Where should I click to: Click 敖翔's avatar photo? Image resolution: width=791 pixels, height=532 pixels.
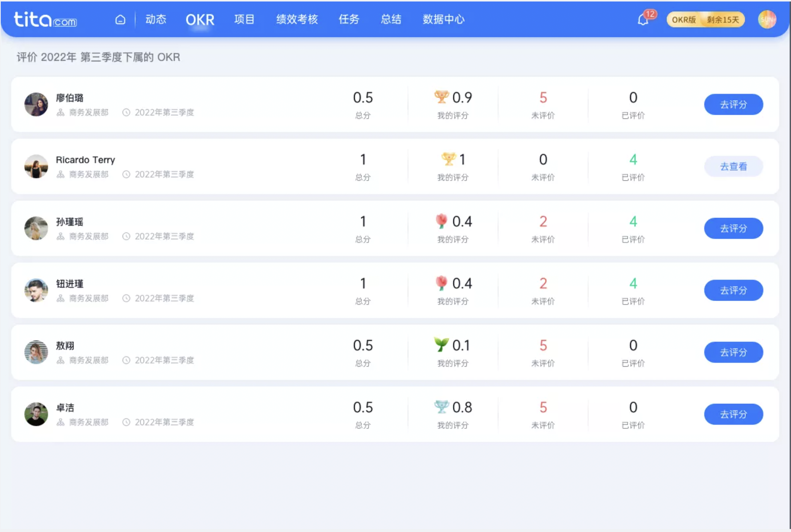[36, 352]
